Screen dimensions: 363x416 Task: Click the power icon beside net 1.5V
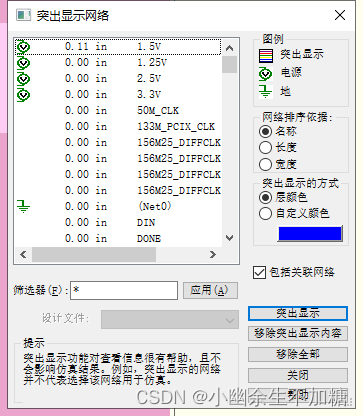pyautogui.click(x=23, y=47)
